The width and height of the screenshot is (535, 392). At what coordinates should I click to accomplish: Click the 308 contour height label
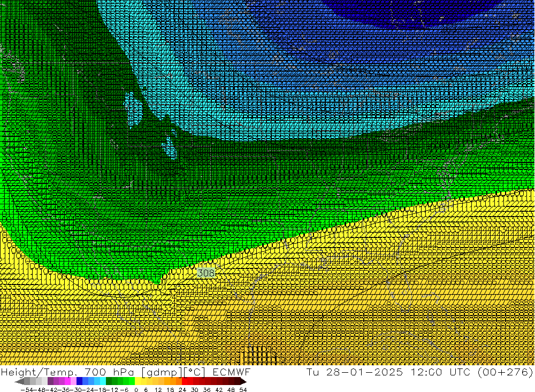[x=207, y=273]
